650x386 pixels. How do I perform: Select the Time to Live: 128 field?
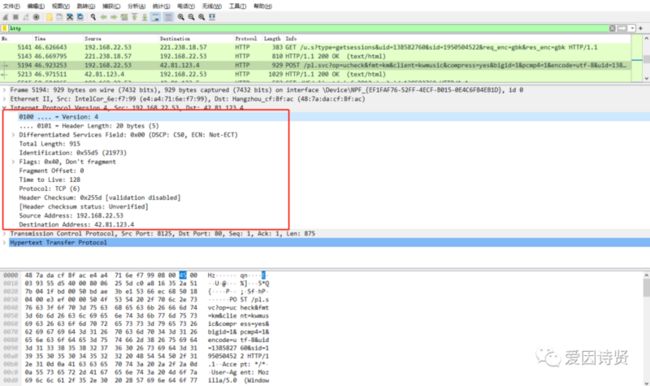50,180
